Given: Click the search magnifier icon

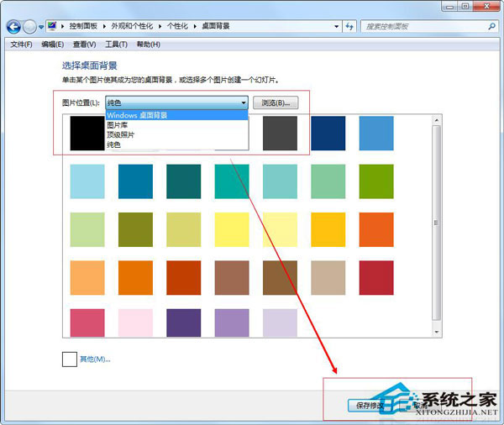Looking at the screenshot, I should point(491,26).
